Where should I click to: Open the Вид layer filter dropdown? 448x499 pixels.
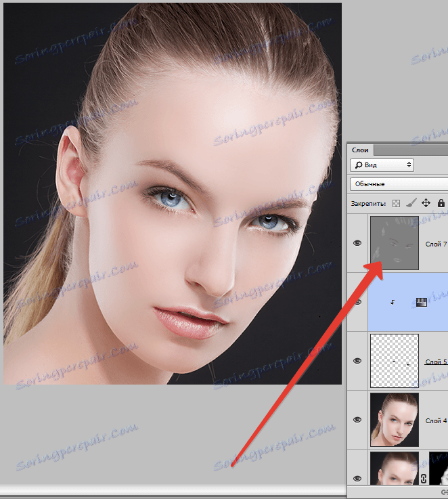[382, 165]
